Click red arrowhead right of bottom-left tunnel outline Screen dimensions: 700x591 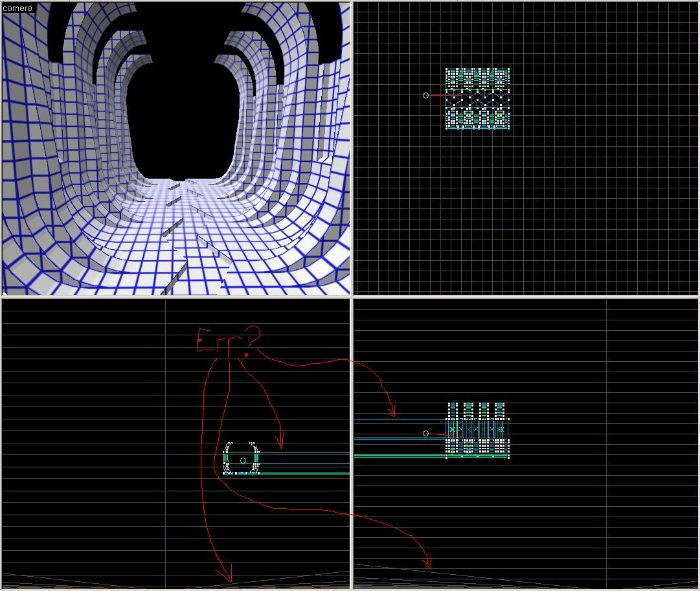pyautogui.click(x=280, y=443)
